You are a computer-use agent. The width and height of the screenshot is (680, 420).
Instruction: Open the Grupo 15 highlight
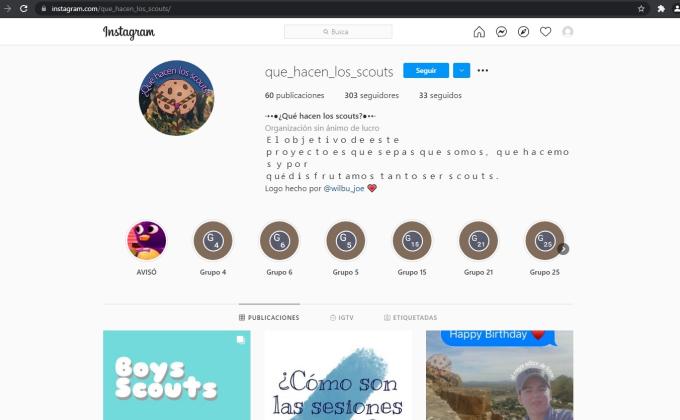[412, 241]
